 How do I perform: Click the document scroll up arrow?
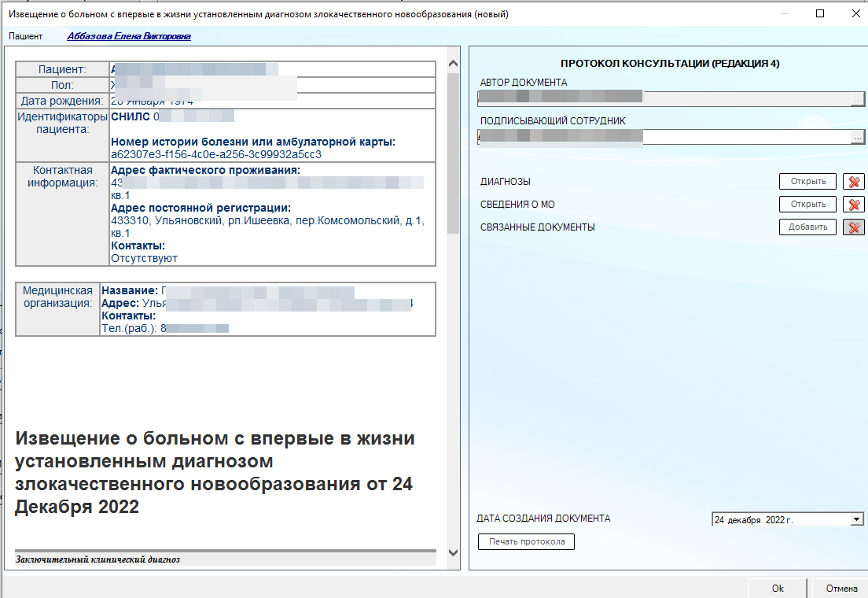(453, 64)
